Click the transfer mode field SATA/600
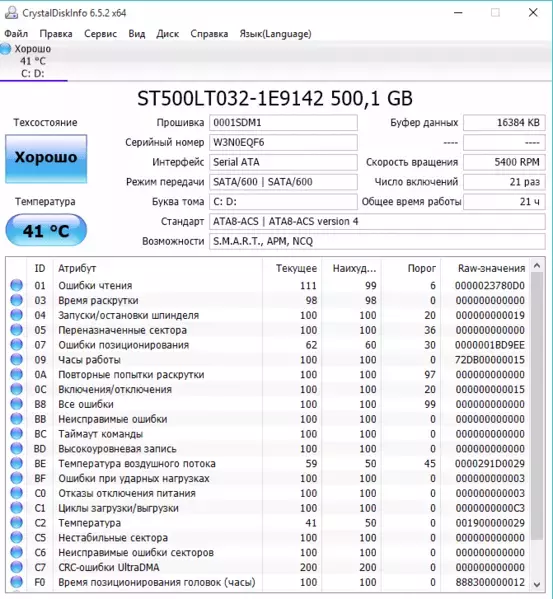The image size is (553, 599). pos(283,182)
